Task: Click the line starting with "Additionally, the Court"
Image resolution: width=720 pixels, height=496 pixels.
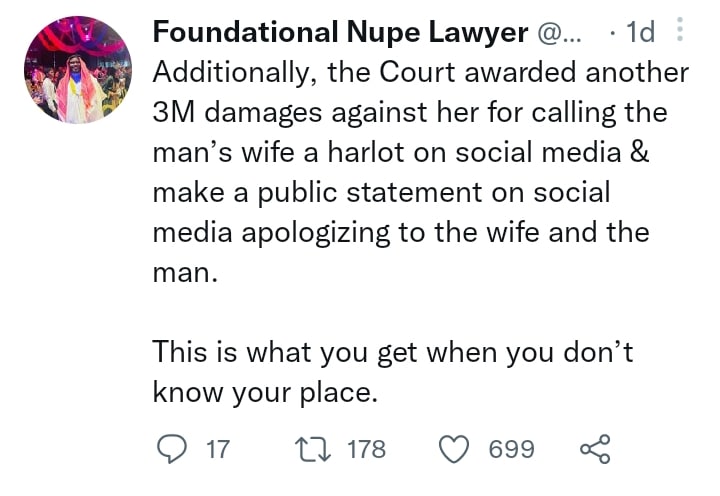Action: pos(420,73)
